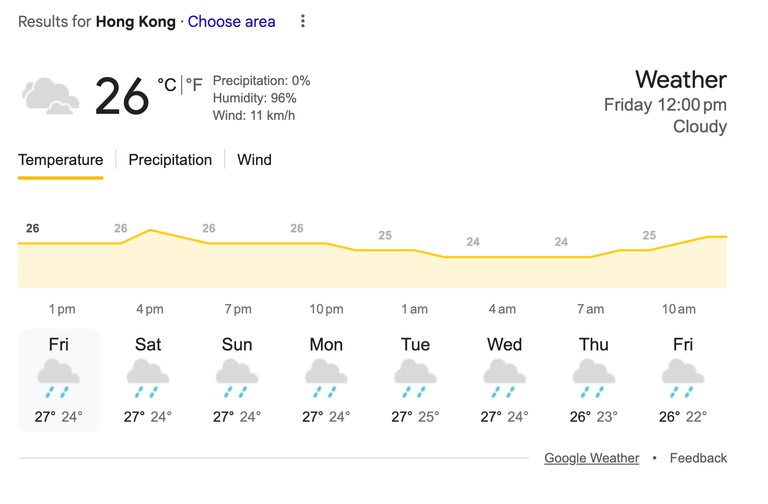
Task: Click the Feedback link
Action: click(x=698, y=458)
